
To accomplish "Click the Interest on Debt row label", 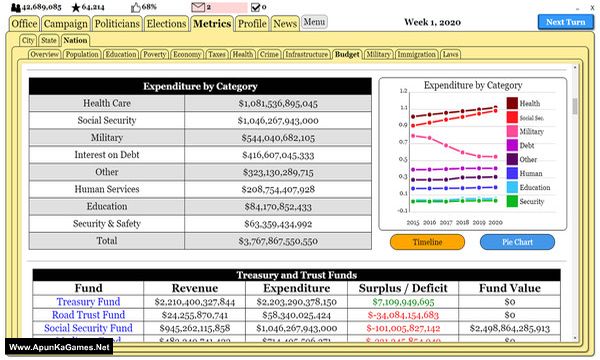I will 107,155.
